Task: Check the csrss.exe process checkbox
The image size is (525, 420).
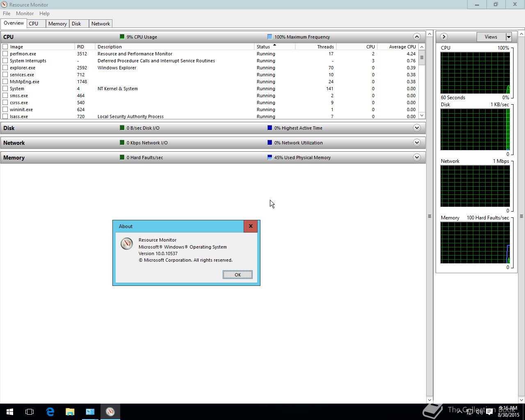Action: pyautogui.click(x=5, y=103)
